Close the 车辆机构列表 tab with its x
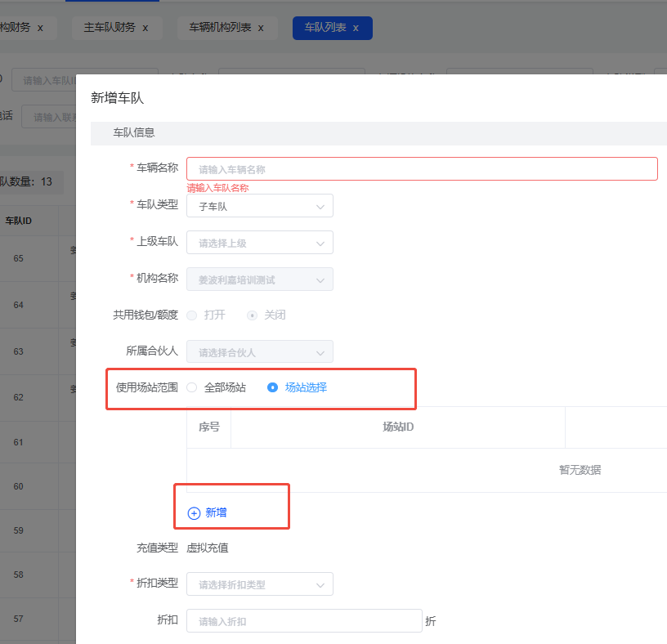This screenshot has width=667, height=644. pyautogui.click(x=261, y=29)
